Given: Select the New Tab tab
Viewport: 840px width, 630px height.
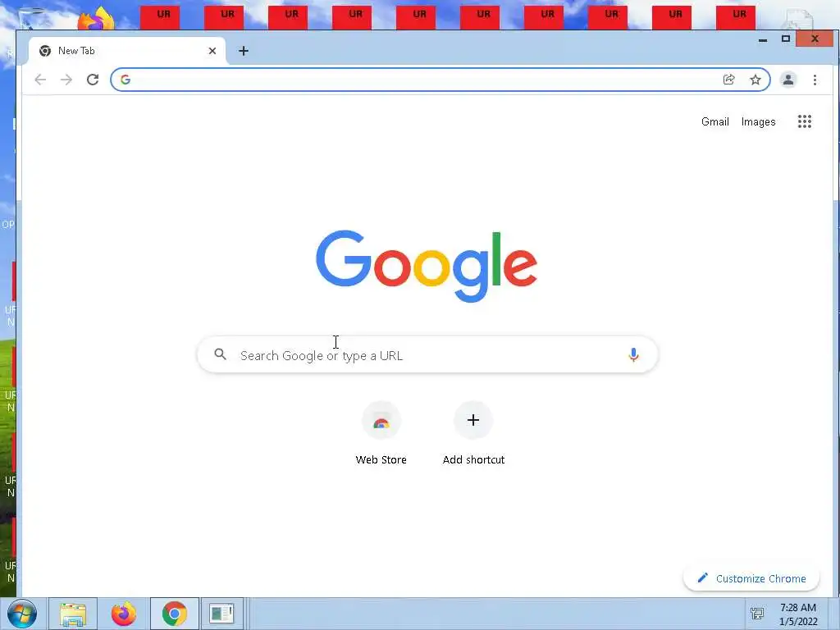Looking at the screenshot, I should [127, 51].
